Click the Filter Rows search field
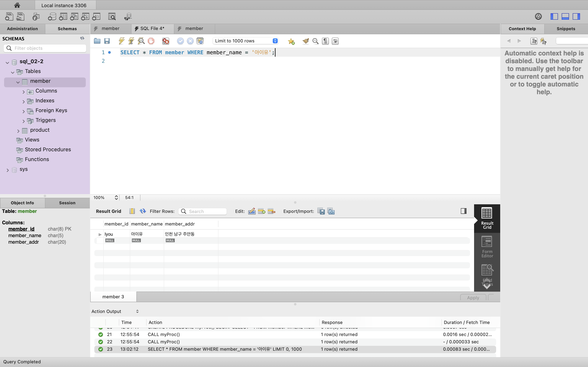Screen dimensions: 588x367 coord(206,211)
